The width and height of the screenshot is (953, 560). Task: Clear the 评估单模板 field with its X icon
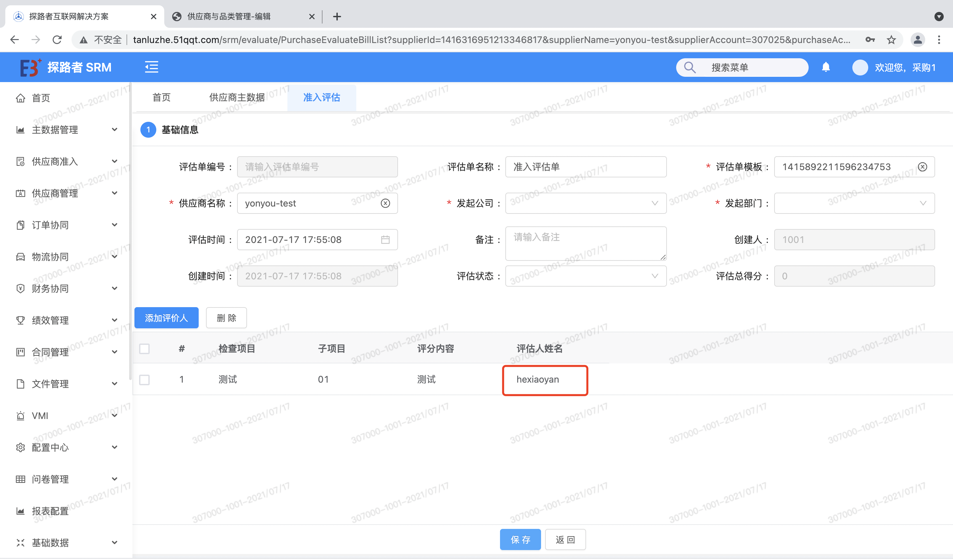pos(922,166)
